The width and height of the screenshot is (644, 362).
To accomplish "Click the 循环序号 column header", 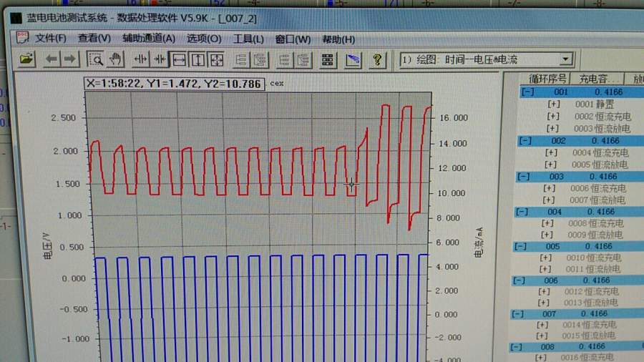I will click(547, 79).
